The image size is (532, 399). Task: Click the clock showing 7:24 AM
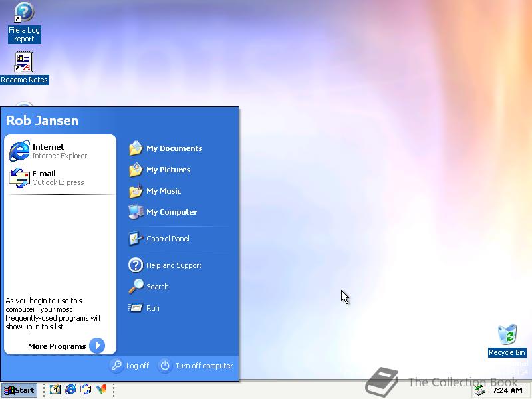(x=507, y=390)
